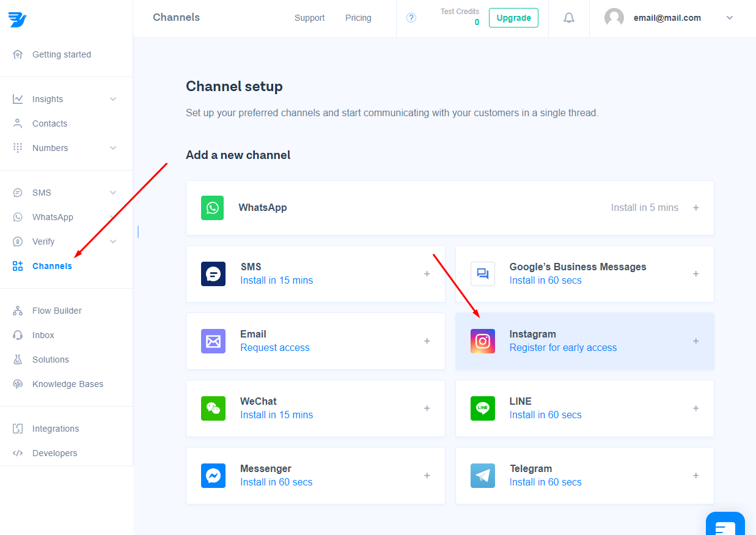
Task: Click the Numbers dial pad icon
Action: click(18, 148)
